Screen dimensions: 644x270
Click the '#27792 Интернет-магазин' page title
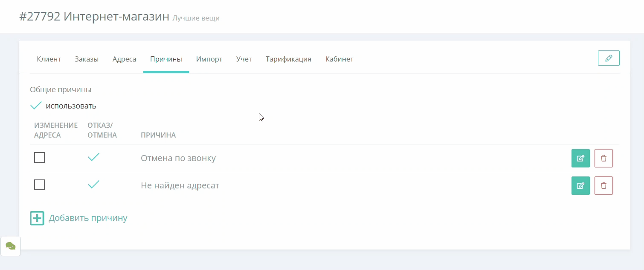pos(94,17)
